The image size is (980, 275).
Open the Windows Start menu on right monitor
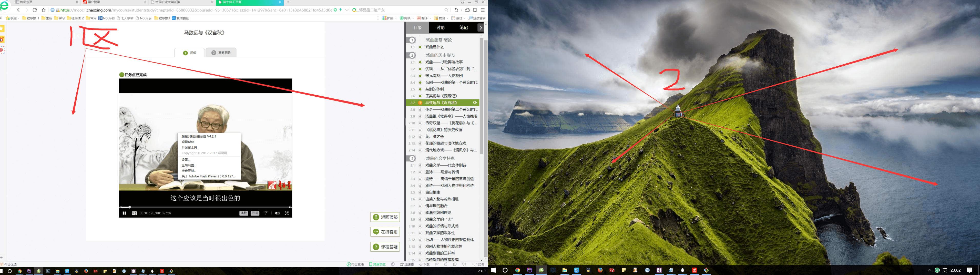coord(493,270)
